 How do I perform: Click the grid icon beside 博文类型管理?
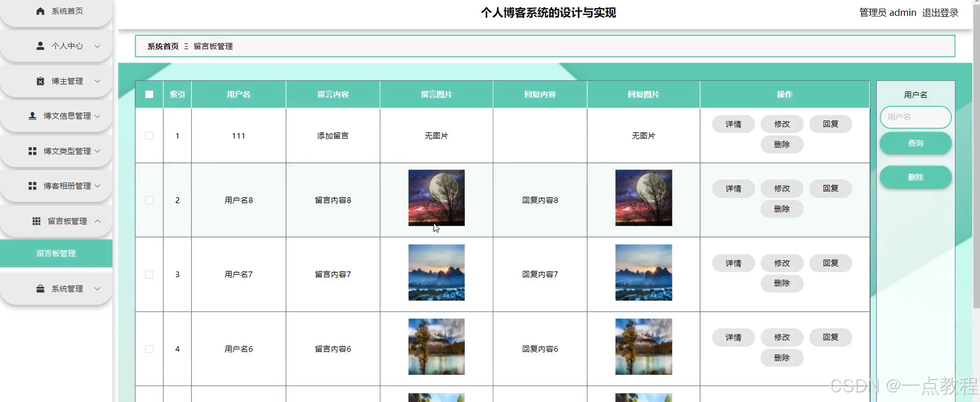coord(32,151)
